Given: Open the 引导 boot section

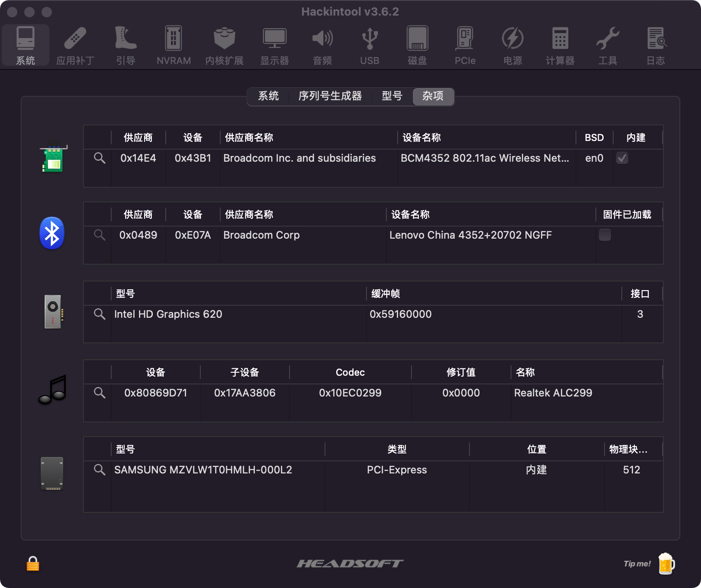Looking at the screenshot, I should point(125,45).
